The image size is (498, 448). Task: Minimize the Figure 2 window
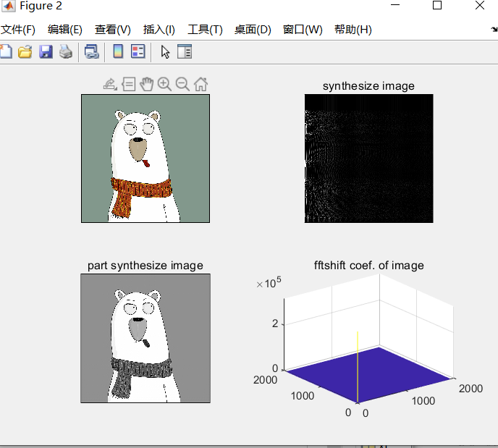click(395, 5)
